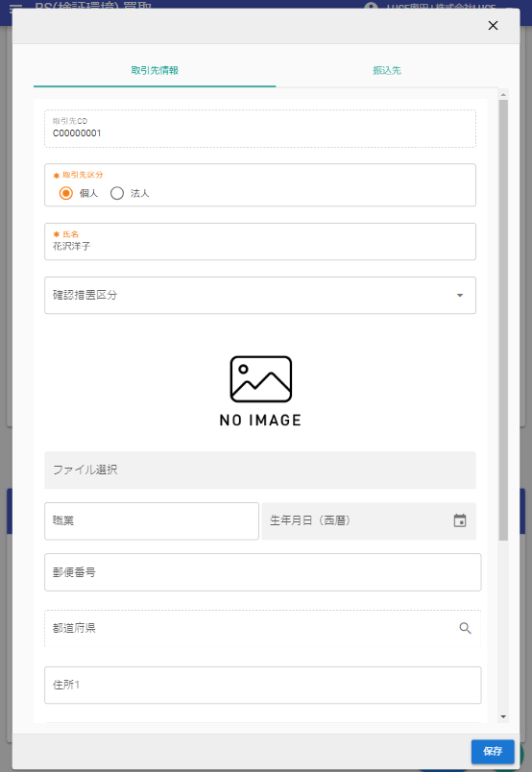Open the calendar picker for 生年月日
Screen dimensions: 532x772
pos(460,520)
